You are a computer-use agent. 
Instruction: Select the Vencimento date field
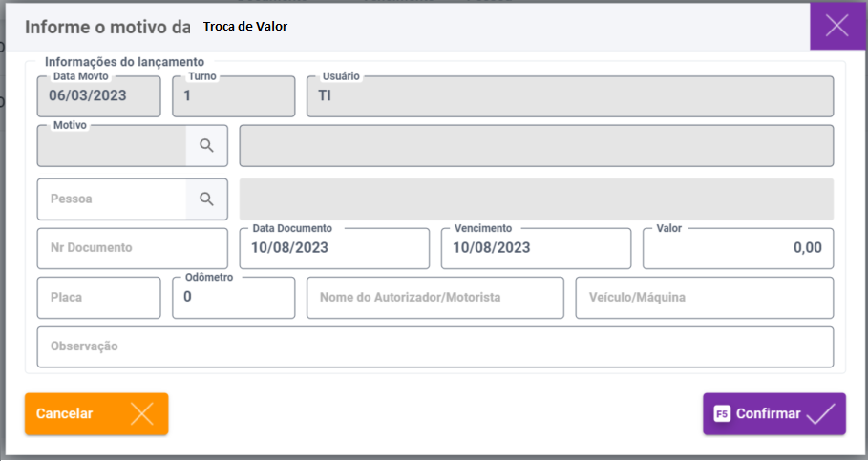(536, 248)
